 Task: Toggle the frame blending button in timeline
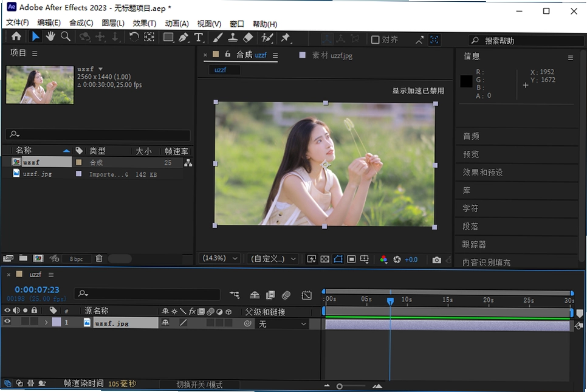270,295
